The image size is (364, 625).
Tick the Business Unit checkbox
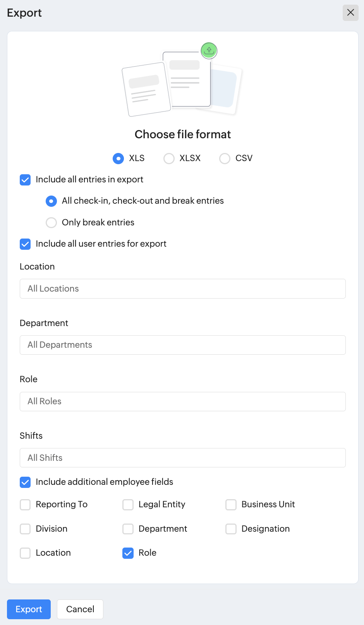231,505
